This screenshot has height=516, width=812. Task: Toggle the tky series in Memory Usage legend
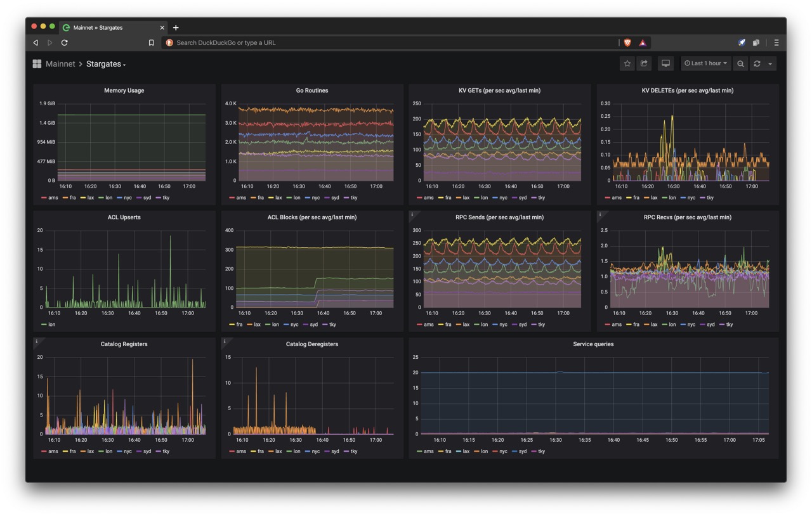coord(166,198)
